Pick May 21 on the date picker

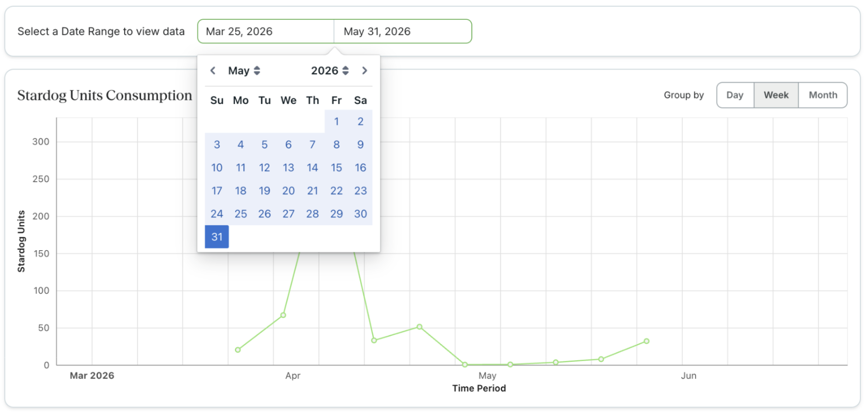[313, 190]
